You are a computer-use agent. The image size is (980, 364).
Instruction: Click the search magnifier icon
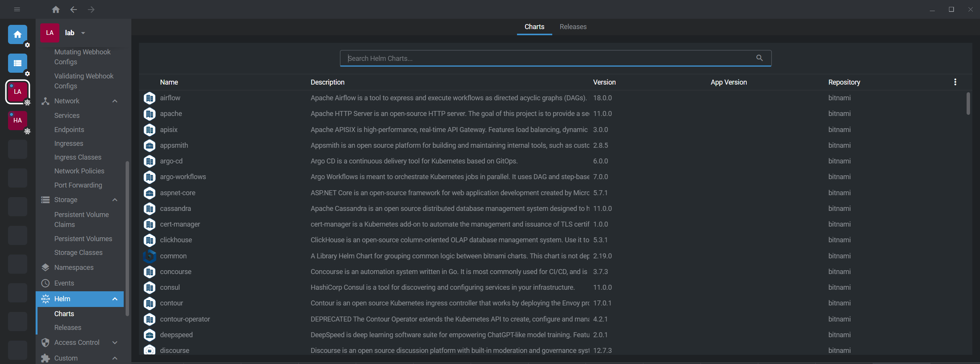pyautogui.click(x=759, y=58)
